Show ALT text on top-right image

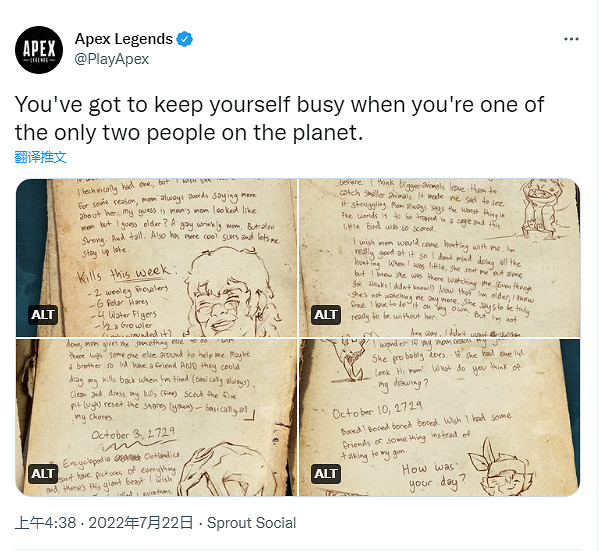tap(325, 315)
